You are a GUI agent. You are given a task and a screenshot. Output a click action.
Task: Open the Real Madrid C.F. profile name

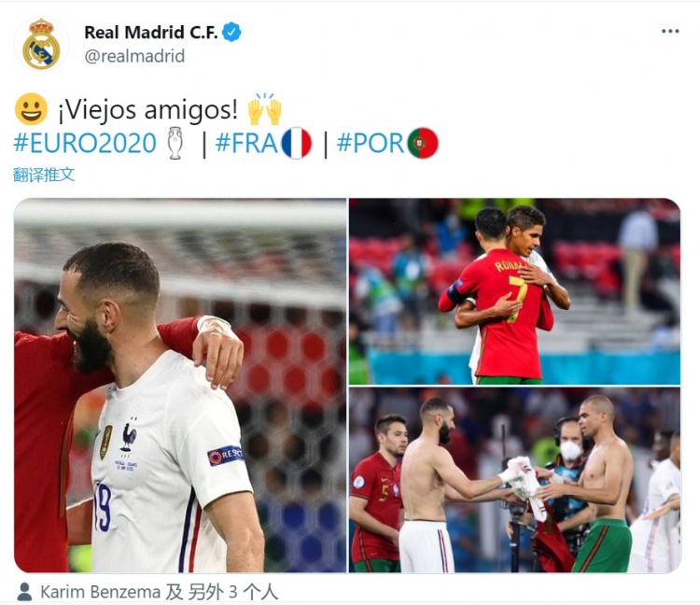(x=151, y=32)
